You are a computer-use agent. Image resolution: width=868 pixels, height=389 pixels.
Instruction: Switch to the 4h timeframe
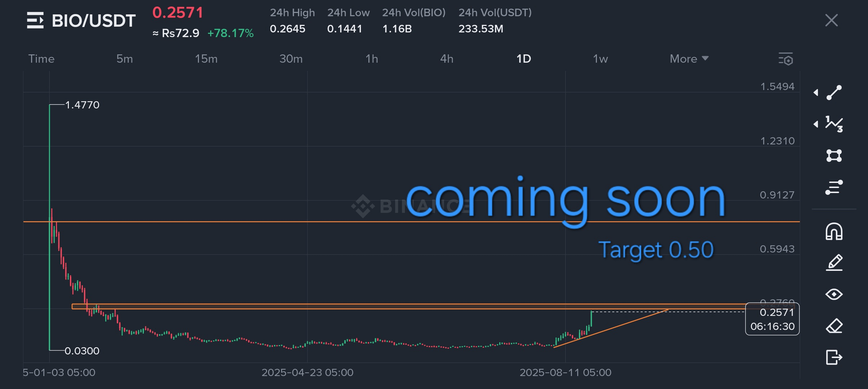447,59
